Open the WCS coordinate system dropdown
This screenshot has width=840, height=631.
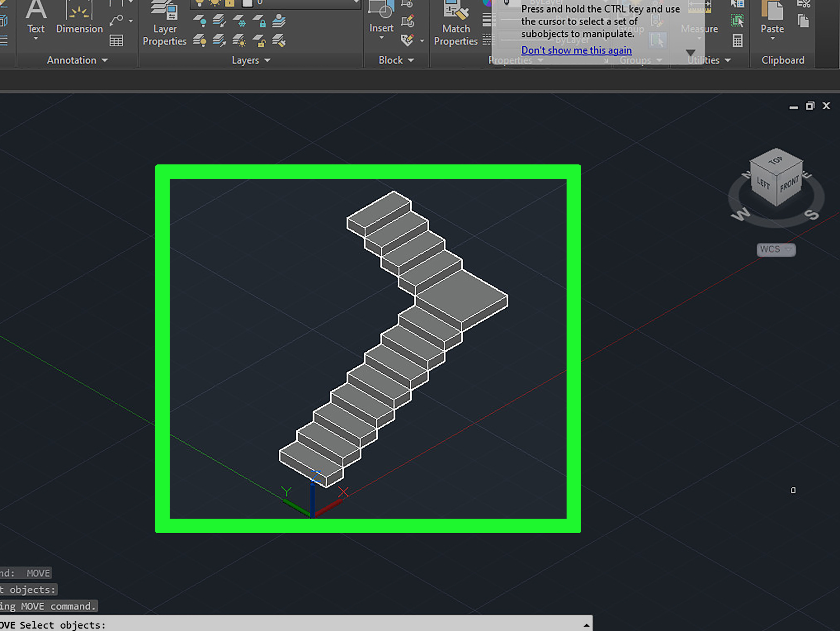click(x=776, y=249)
